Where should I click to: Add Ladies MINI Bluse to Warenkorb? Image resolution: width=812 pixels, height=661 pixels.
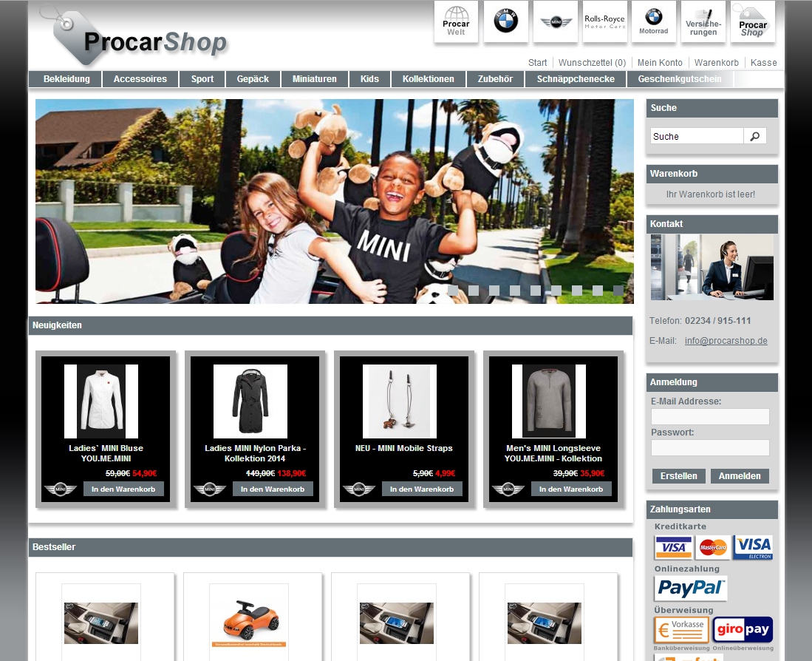pyautogui.click(x=123, y=489)
